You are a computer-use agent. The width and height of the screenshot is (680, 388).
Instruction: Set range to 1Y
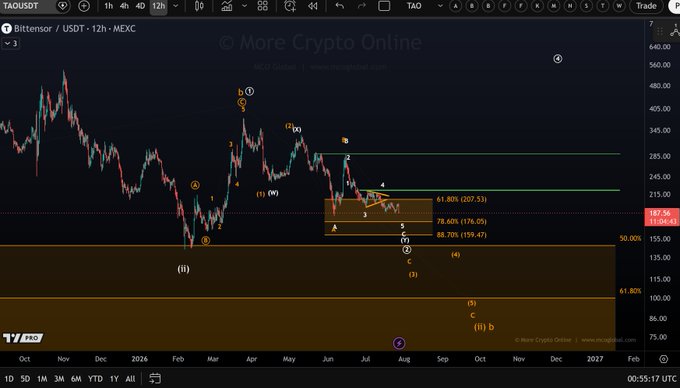(114, 378)
